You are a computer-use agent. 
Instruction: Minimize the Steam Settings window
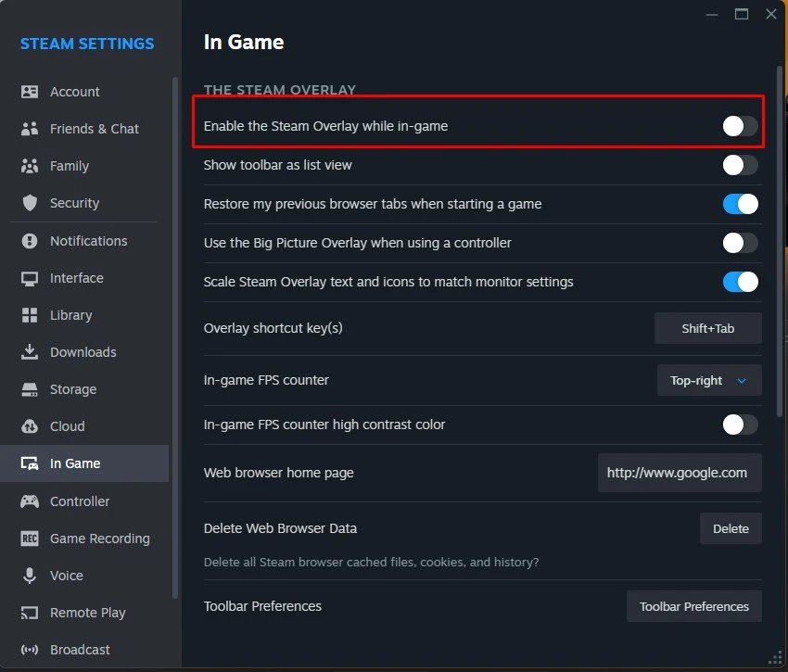click(712, 14)
